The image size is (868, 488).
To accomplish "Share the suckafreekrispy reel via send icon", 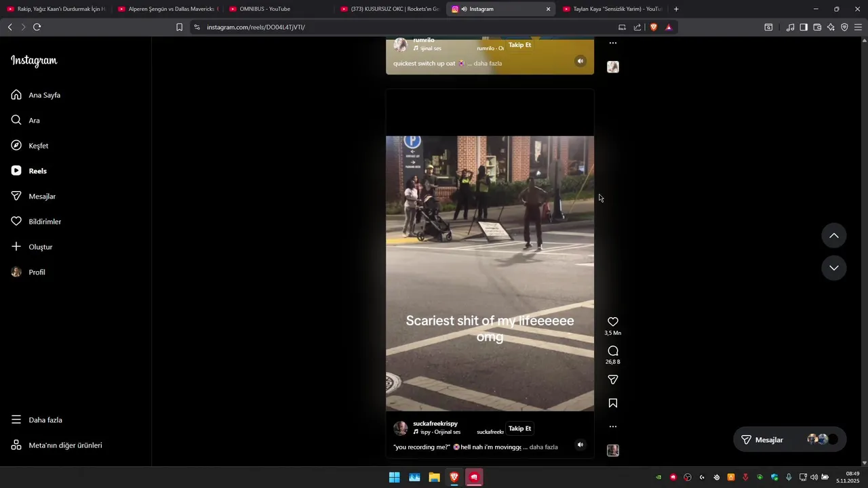I will pos(613,380).
